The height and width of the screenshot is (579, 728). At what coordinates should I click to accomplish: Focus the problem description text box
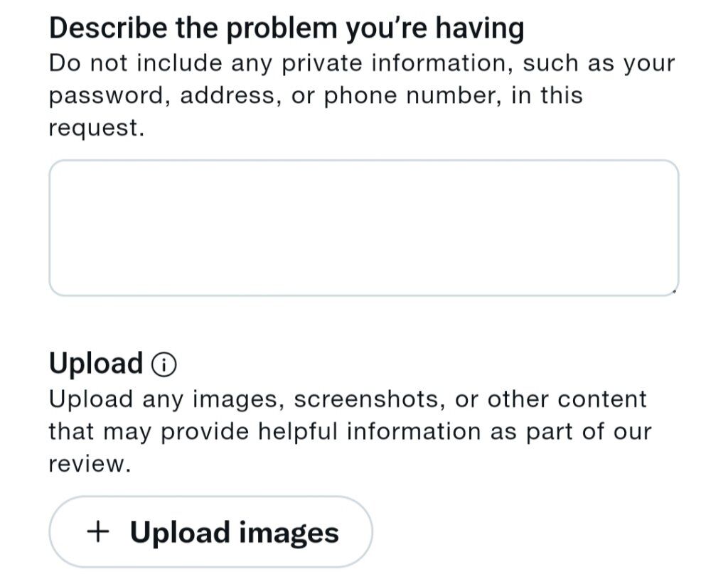coord(364,228)
